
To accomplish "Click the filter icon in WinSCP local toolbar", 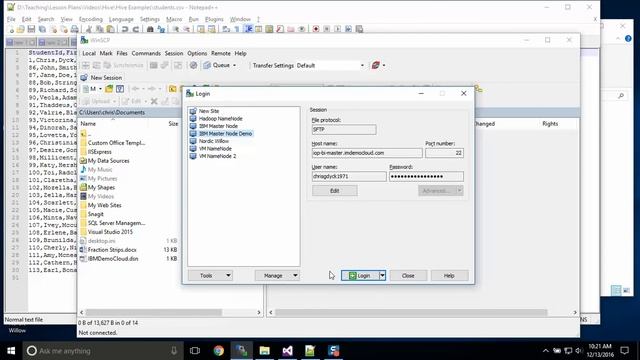I will click(120, 89).
